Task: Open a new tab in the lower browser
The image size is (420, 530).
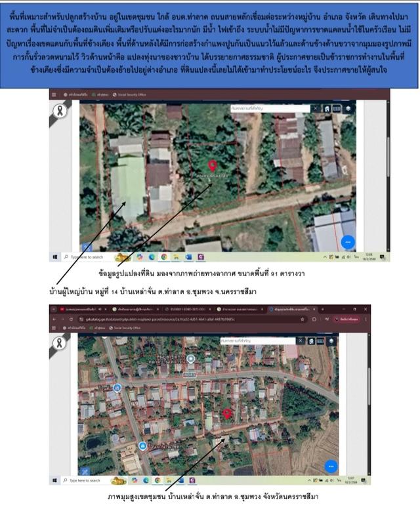Action: click(322, 310)
